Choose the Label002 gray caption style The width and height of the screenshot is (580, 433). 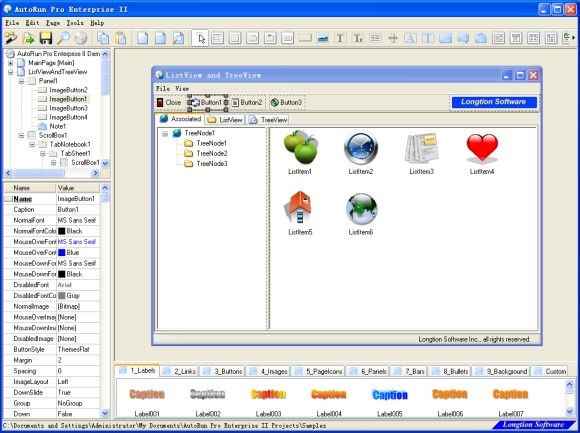(x=208, y=395)
